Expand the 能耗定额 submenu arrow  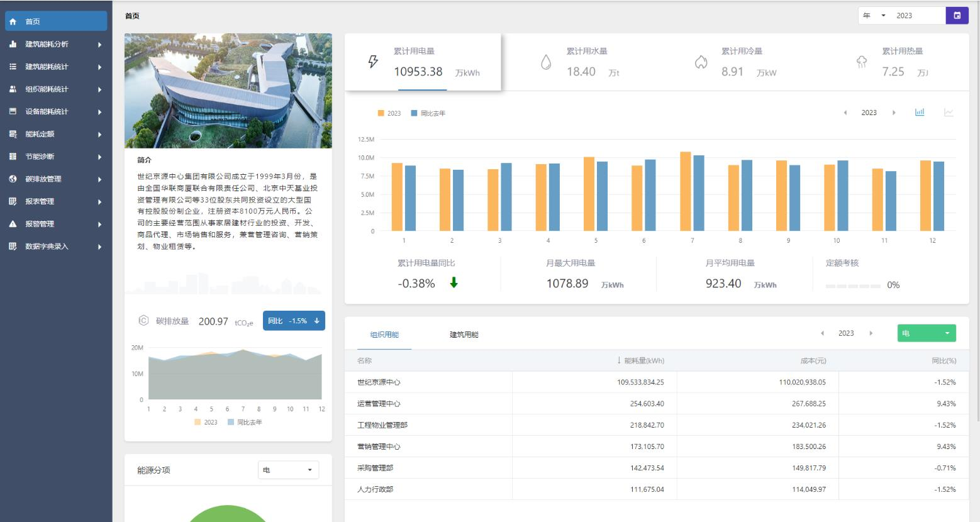click(x=99, y=135)
